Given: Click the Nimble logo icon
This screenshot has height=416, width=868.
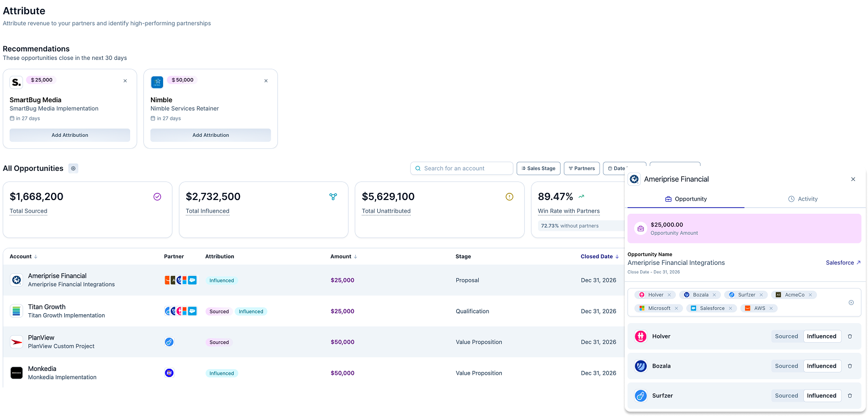Looking at the screenshot, I should [x=157, y=82].
